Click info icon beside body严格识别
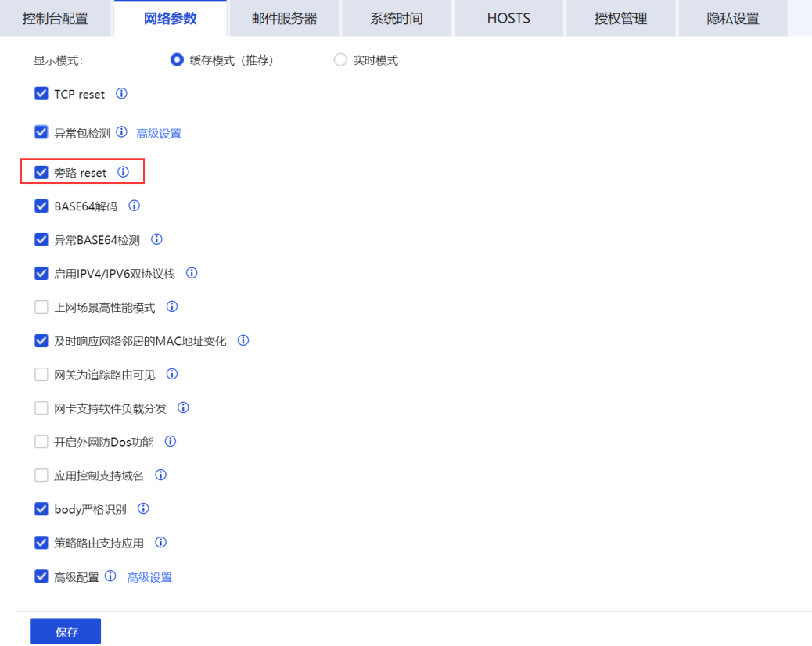The height and width of the screenshot is (646, 812). 143,509
